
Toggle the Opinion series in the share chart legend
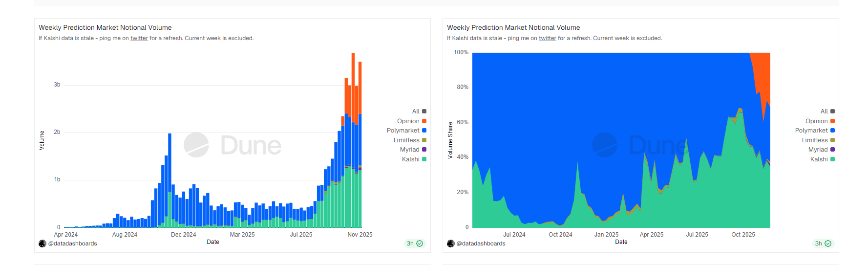point(816,121)
